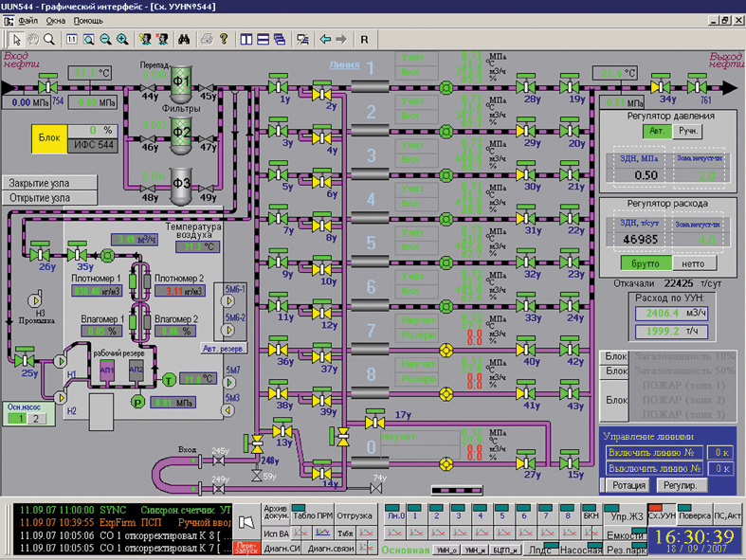Screen dimensions: 746x560
Task: Click the yellow question mark help icon
Action: [x=223, y=39]
